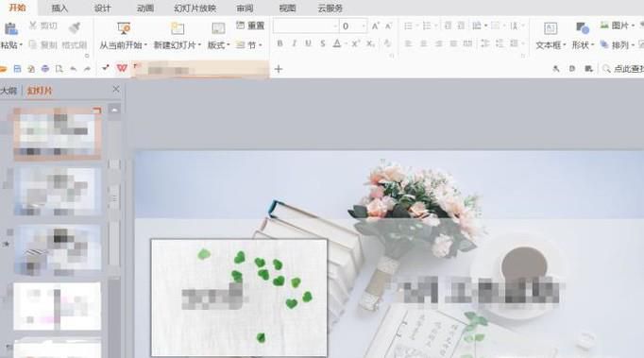This screenshot has height=358, width=644.
Task: Open the 动画 (Animation) ribbon tab
Action: tap(145, 8)
